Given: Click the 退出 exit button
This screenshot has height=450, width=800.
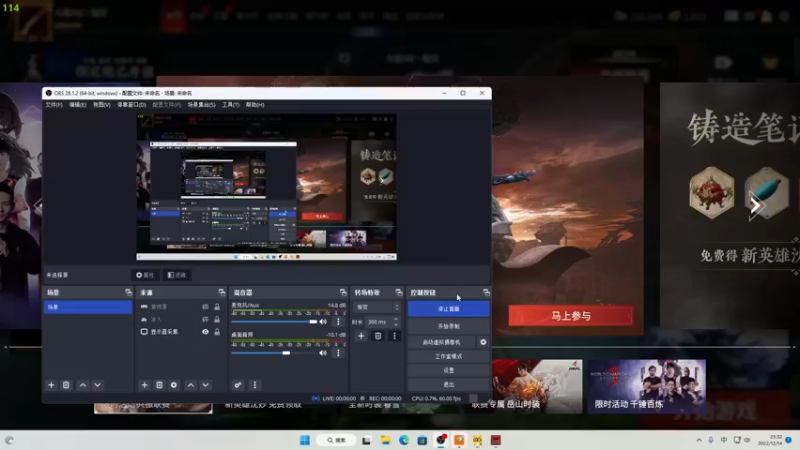Looking at the screenshot, I should click(x=448, y=384).
